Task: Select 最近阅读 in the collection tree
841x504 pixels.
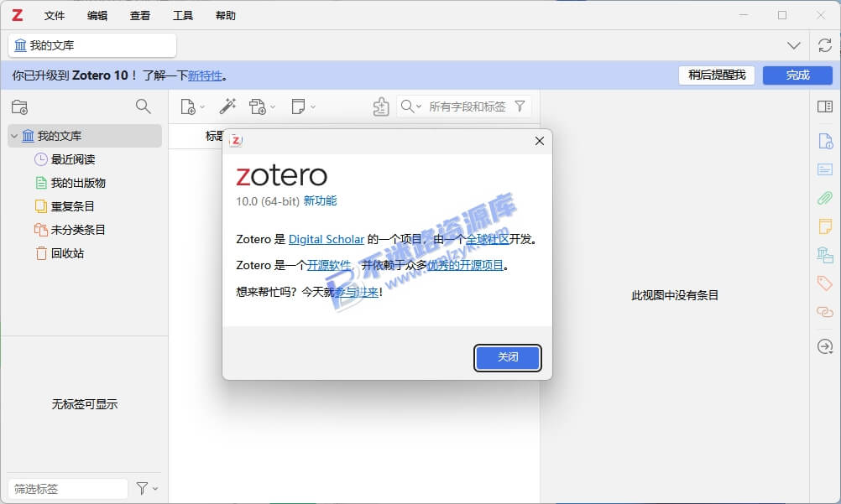Action: pyautogui.click(x=85, y=160)
